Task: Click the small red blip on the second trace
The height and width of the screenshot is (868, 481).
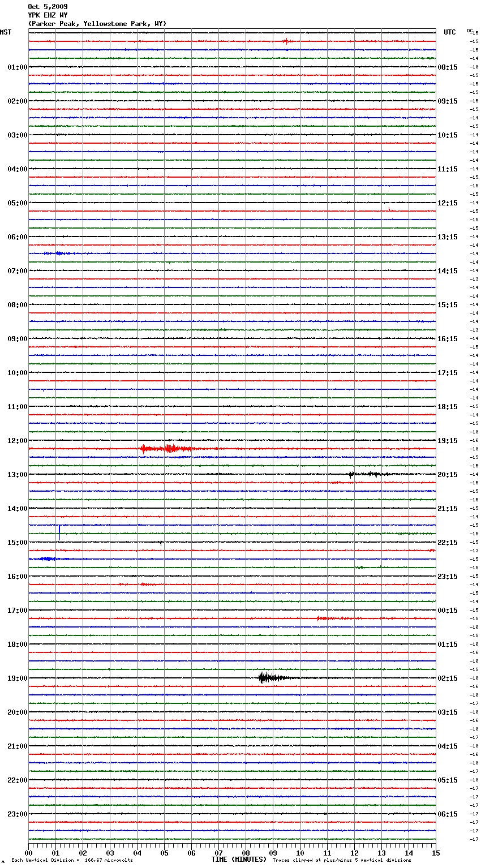Action: [x=286, y=41]
